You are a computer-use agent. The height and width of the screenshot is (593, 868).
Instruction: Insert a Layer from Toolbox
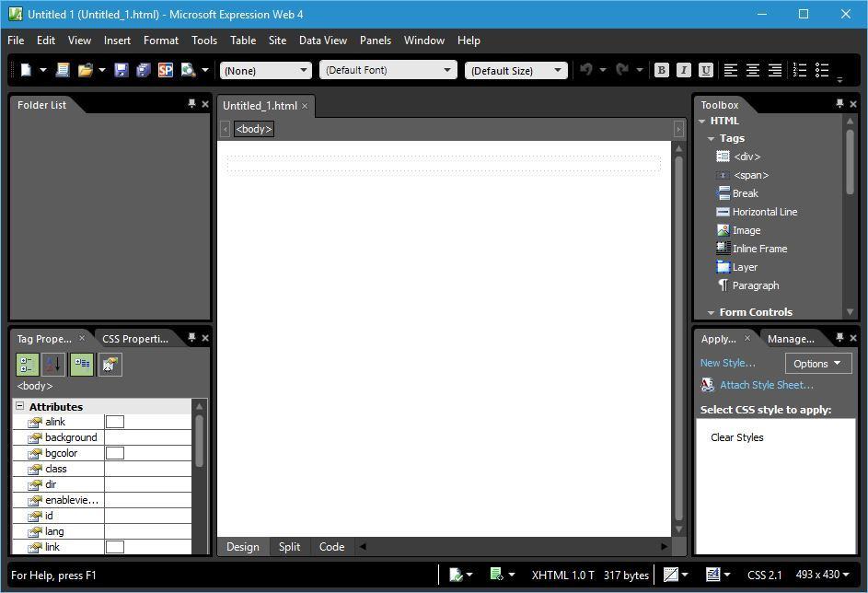pos(736,267)
